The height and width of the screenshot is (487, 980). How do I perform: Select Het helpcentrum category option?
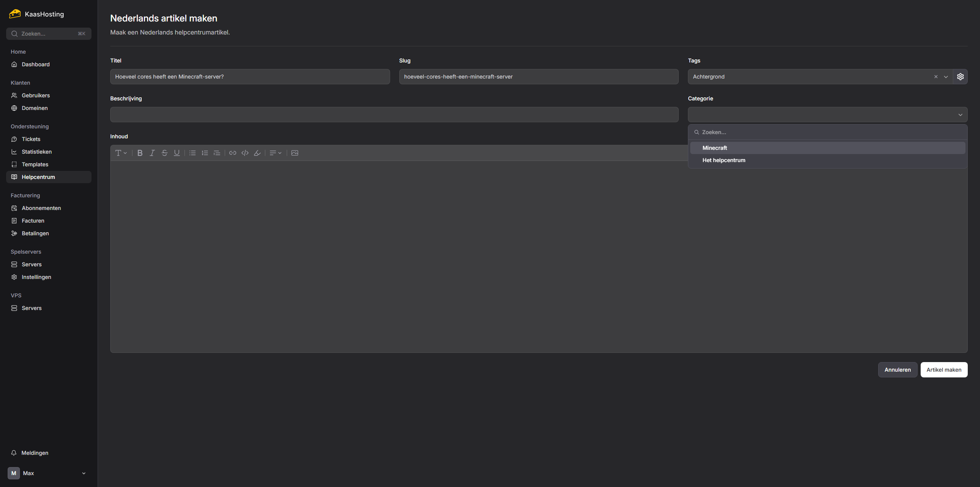pos(724,160)
